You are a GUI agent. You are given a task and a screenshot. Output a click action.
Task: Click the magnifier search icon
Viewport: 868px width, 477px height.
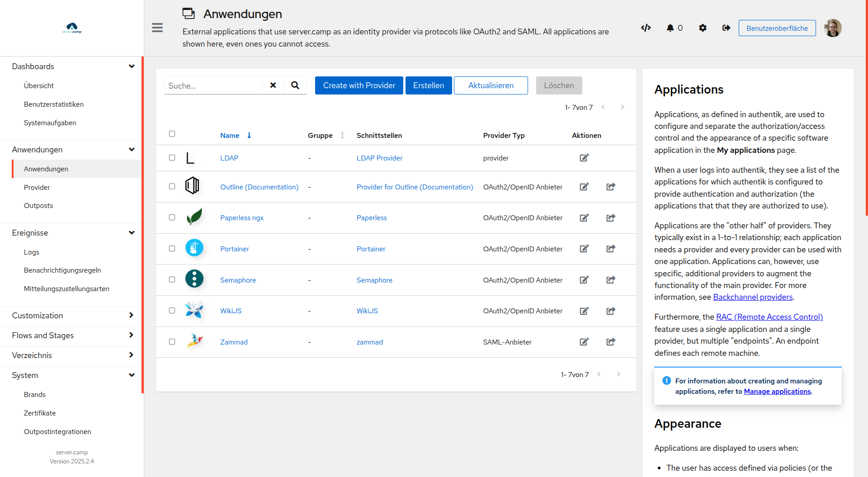pos(295,85)
